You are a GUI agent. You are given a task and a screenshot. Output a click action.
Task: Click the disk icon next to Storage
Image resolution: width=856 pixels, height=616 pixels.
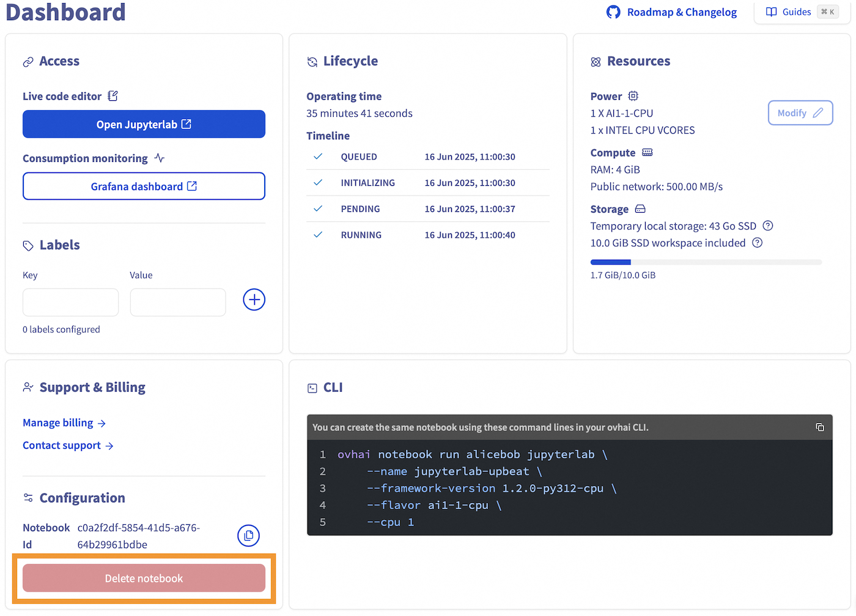(640, 208)
